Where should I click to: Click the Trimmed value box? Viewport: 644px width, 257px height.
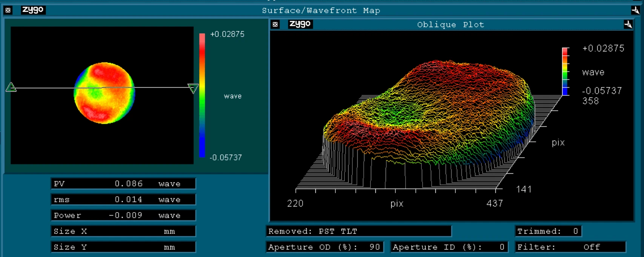pos(548,231)
